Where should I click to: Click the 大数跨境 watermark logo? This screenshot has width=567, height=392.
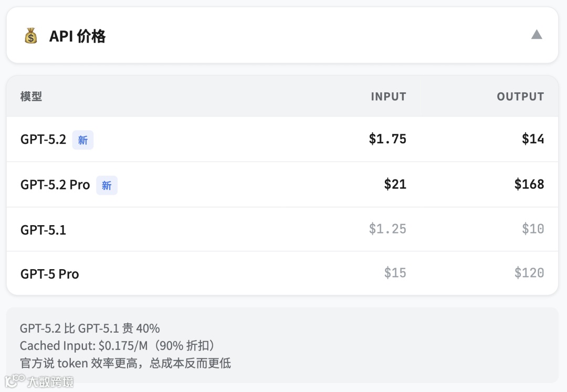(x=39, y=381)
